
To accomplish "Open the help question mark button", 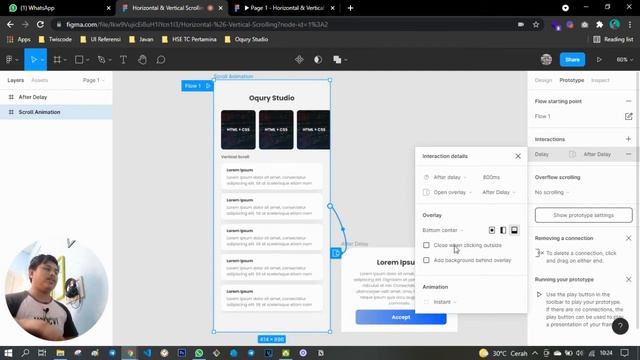I will tap(620, 326).
